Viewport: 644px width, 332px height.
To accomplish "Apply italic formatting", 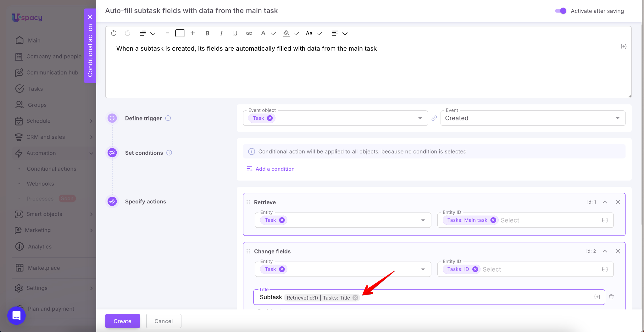I will (221, 33).
